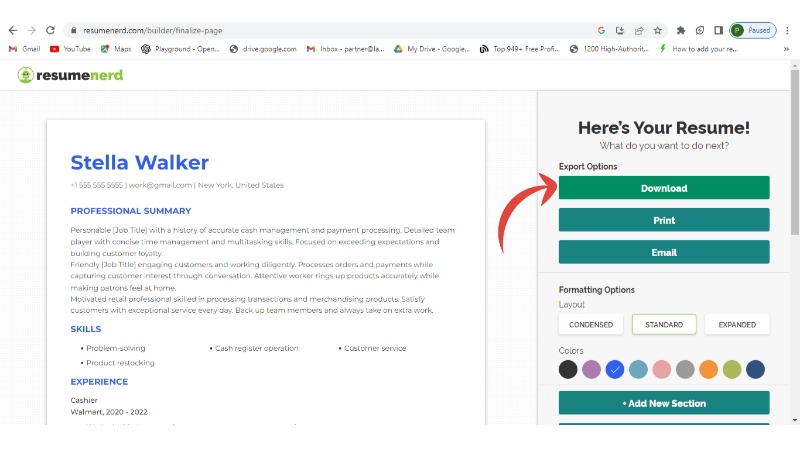Open the Paused profile menu
Screen dimensions: 800x449
point(752,30)
